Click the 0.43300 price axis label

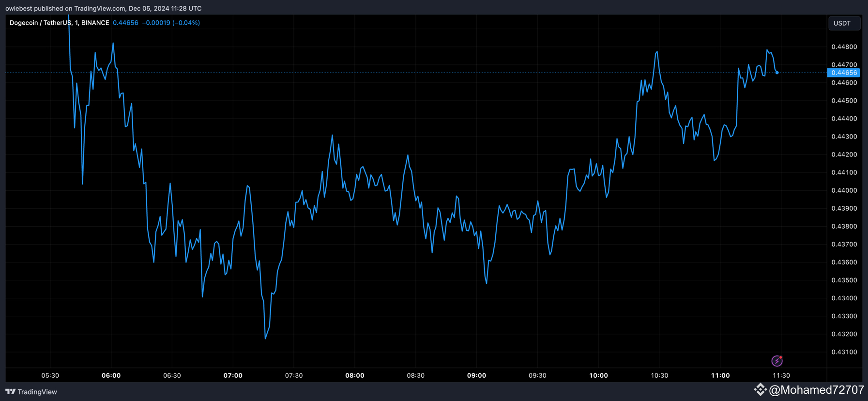(844, 316)
